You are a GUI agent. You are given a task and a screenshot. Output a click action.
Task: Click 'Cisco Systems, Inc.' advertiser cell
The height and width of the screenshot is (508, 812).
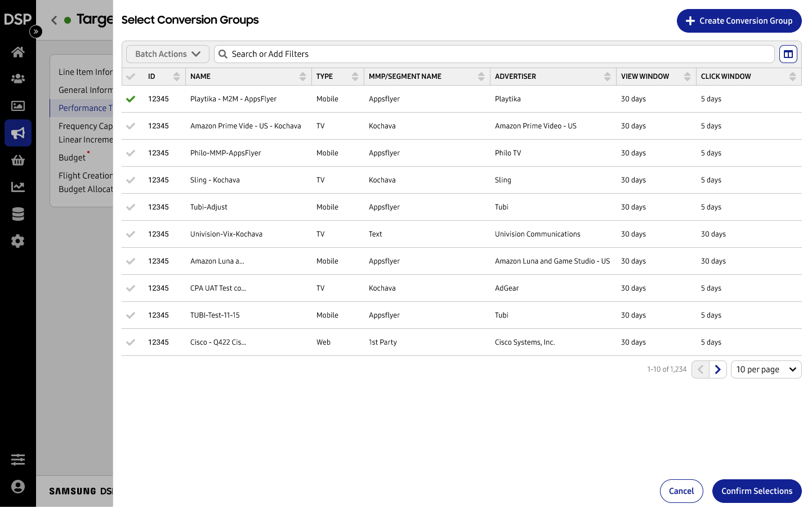(525, 342)
